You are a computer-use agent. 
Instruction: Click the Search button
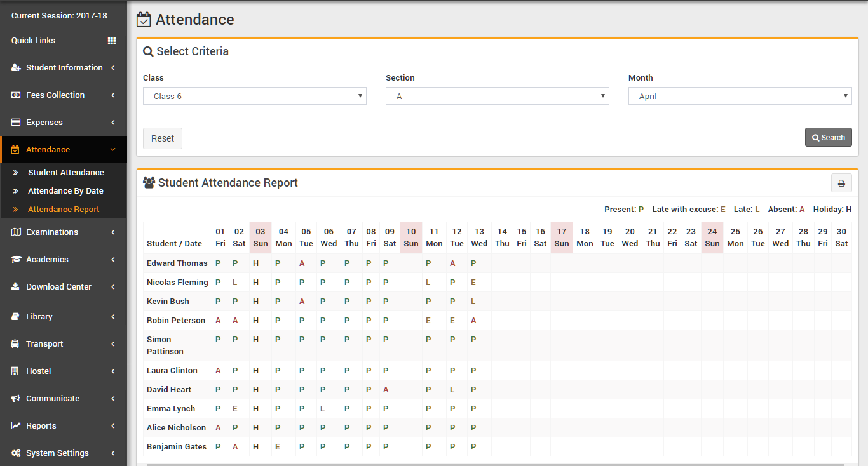[828, 138]
